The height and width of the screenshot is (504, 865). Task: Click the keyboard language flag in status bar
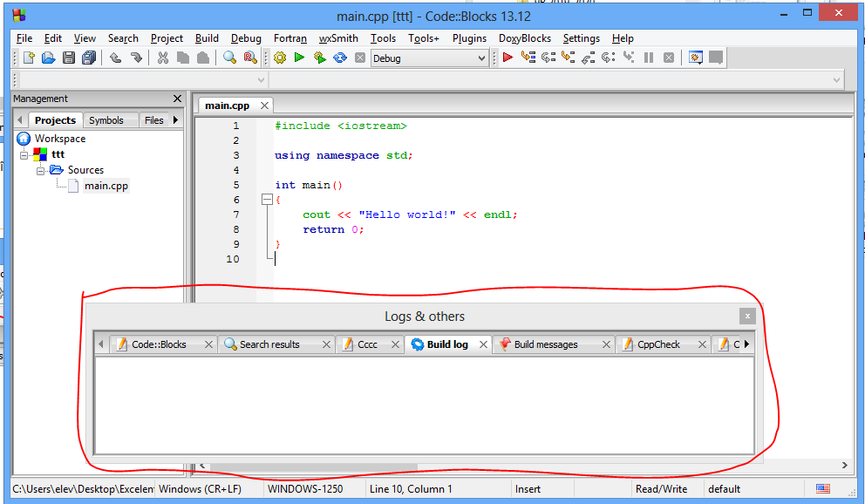(x=823, y=488)
